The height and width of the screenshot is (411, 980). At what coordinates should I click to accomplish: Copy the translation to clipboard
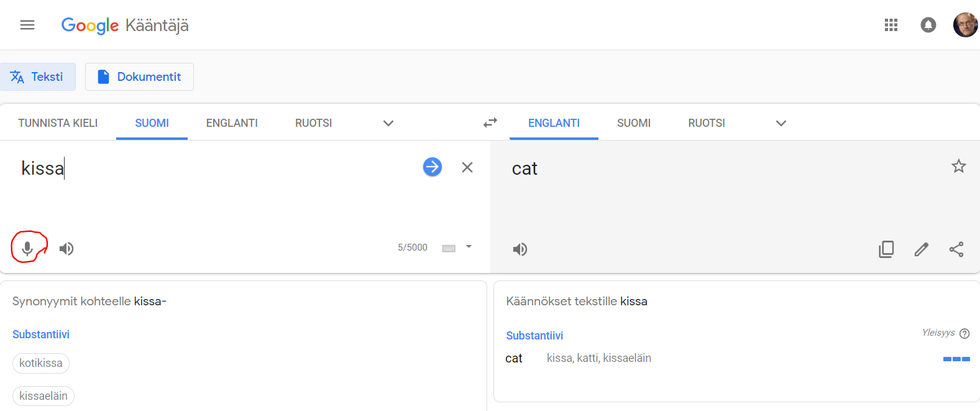[886, 249]
